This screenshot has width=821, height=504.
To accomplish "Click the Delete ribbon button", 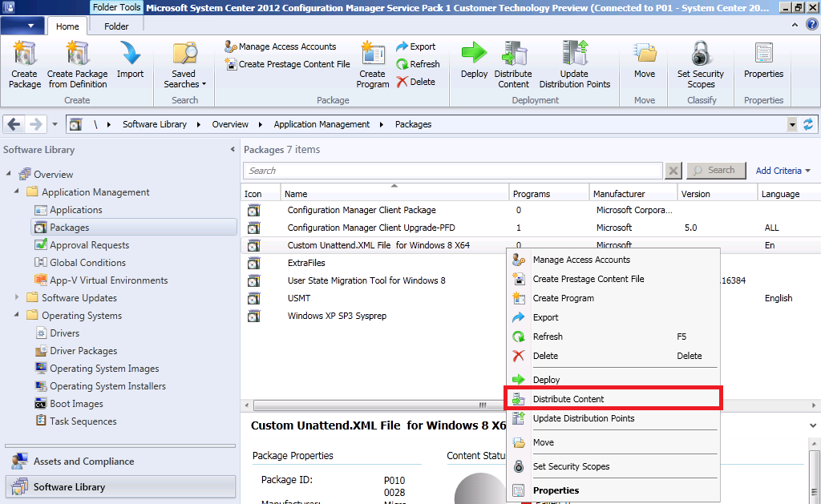I will pos(416,82).
